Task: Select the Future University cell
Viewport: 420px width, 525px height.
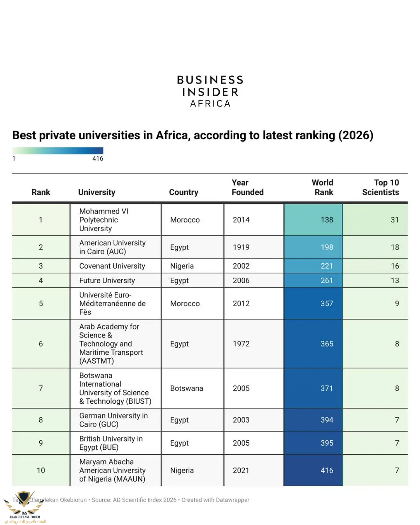Action: pos(107,280)
